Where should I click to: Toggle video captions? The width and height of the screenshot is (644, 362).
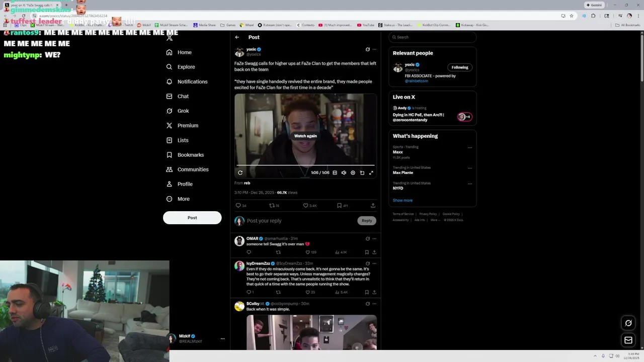(335, 172)
